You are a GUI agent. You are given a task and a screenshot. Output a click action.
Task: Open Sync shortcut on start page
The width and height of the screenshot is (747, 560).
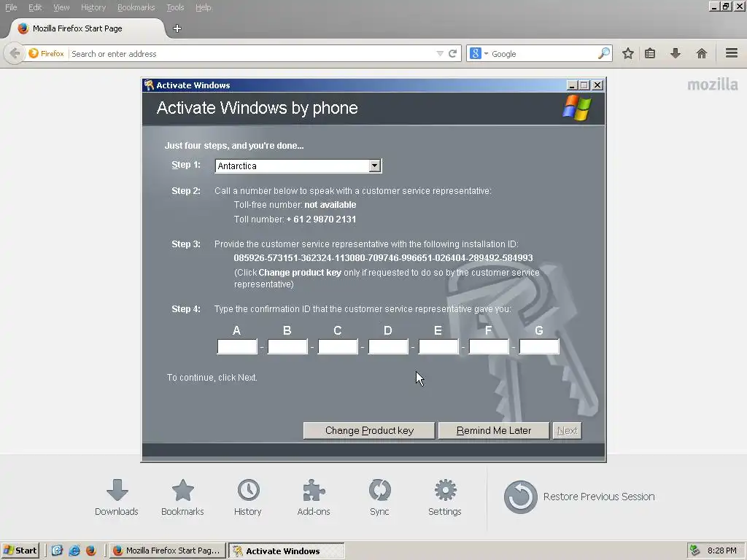379,497
